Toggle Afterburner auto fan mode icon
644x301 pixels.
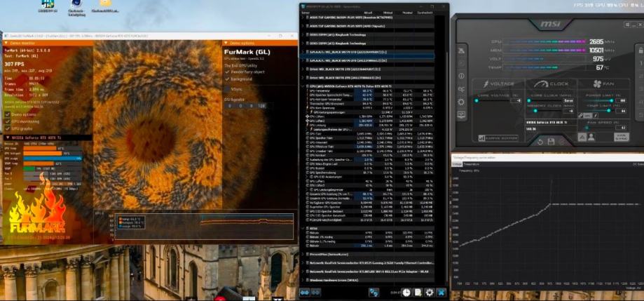(x=582, y=137)
